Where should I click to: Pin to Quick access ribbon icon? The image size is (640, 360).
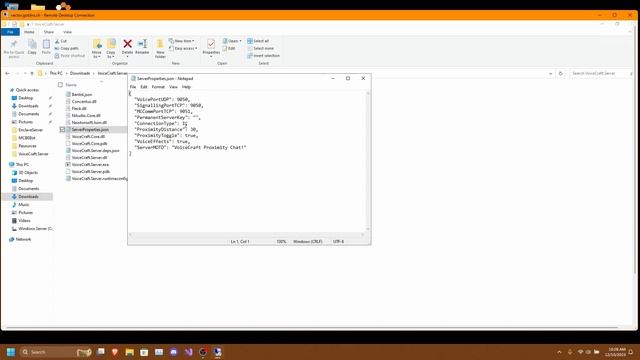tap(14, 49)
